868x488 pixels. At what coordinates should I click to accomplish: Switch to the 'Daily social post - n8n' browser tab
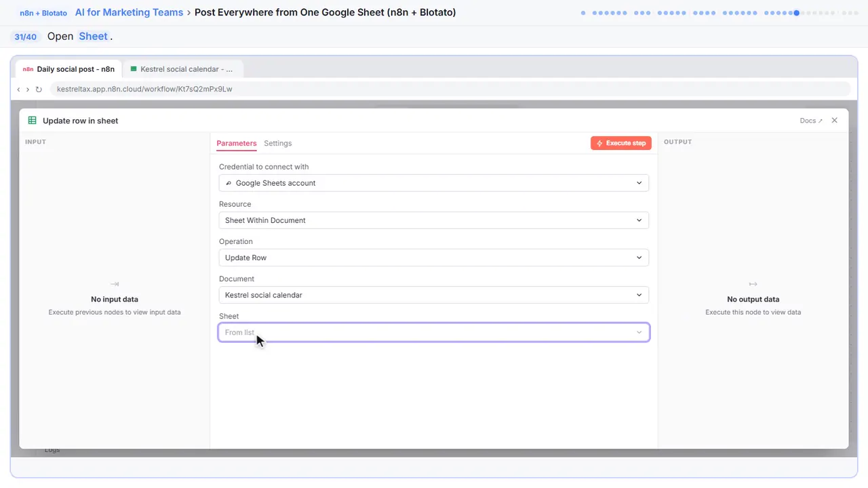[68, 69]
